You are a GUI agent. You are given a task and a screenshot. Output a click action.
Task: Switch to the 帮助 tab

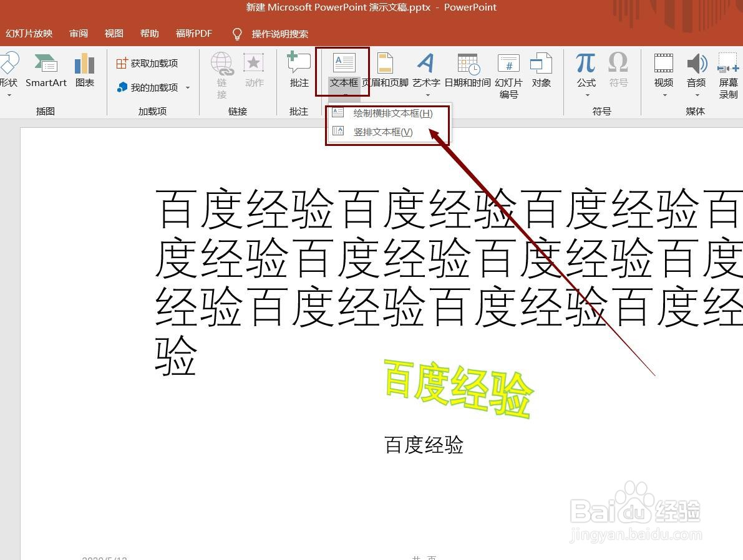tap(149, 34)
